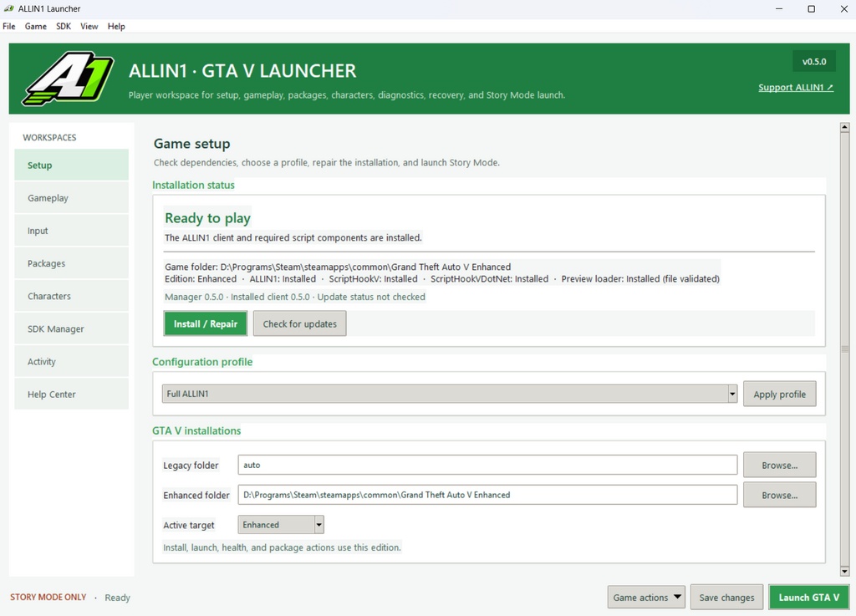Click the 'Active target' label
Image resolution: width=856 pixels, height=616 pixels.
[189, 525]
